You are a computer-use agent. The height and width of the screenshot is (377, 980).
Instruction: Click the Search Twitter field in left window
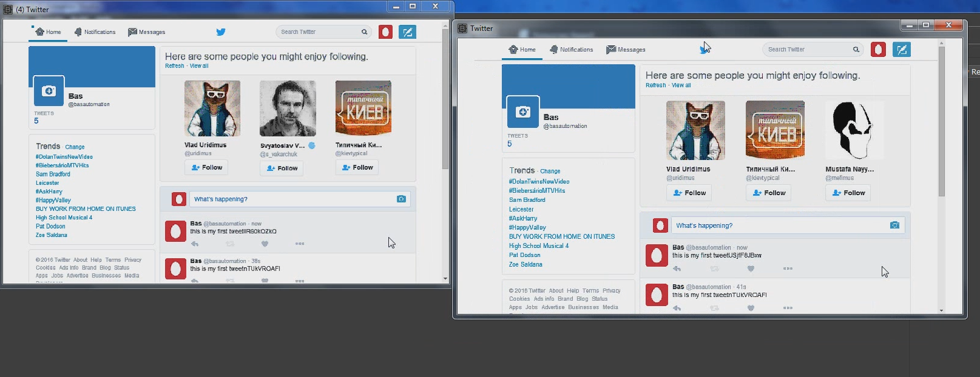318,32
